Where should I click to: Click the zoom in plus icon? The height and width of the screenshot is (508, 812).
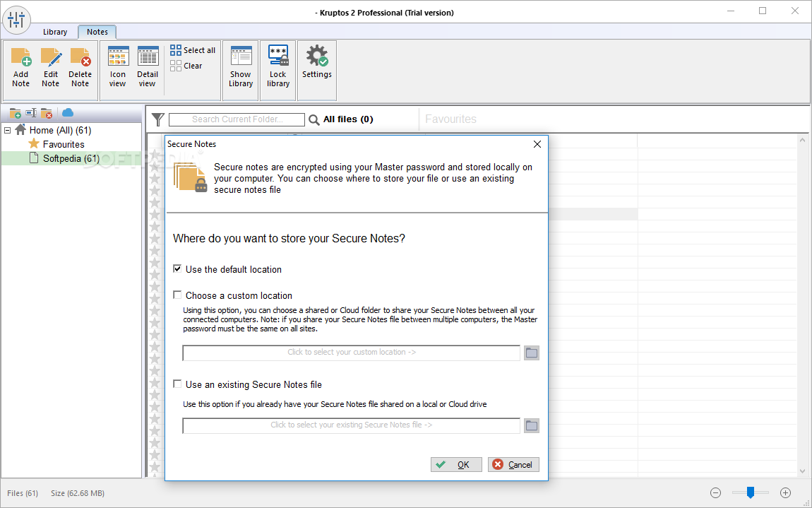point(786,493)
